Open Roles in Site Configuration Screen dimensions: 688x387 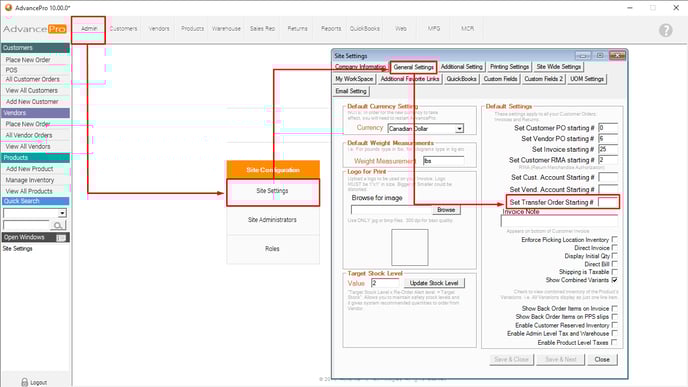click(272, 249)
